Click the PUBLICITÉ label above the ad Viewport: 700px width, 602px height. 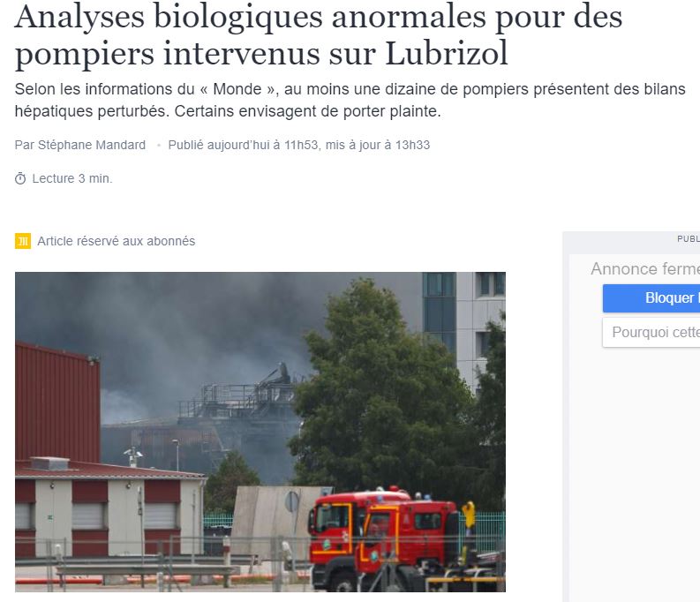tap(689, 238)
